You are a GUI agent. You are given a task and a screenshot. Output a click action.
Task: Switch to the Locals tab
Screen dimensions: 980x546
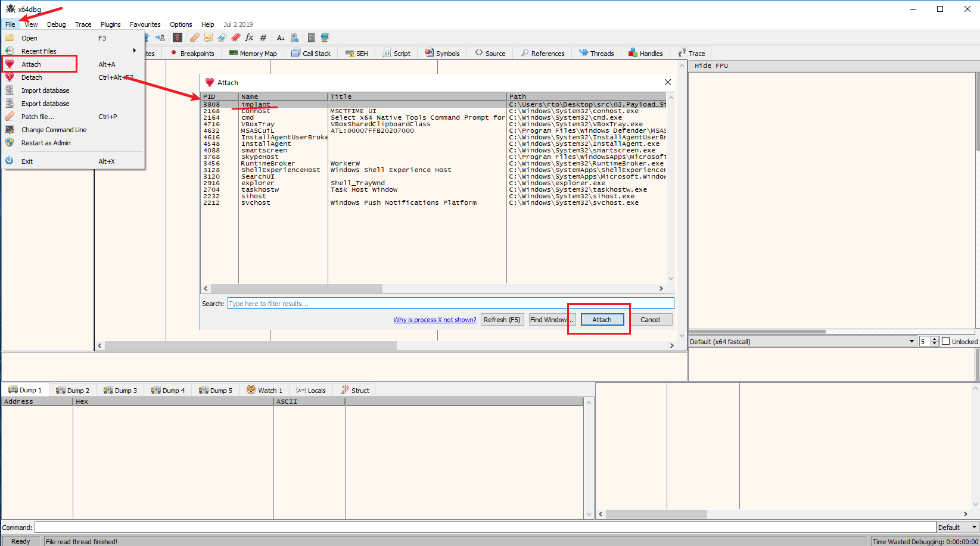[x=311, y=391]
